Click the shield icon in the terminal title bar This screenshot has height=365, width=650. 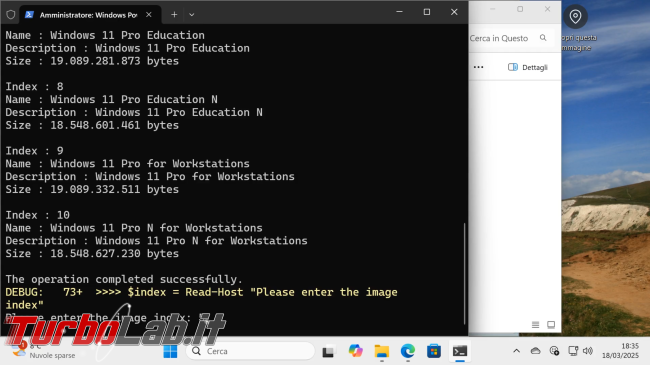point(11,15)
